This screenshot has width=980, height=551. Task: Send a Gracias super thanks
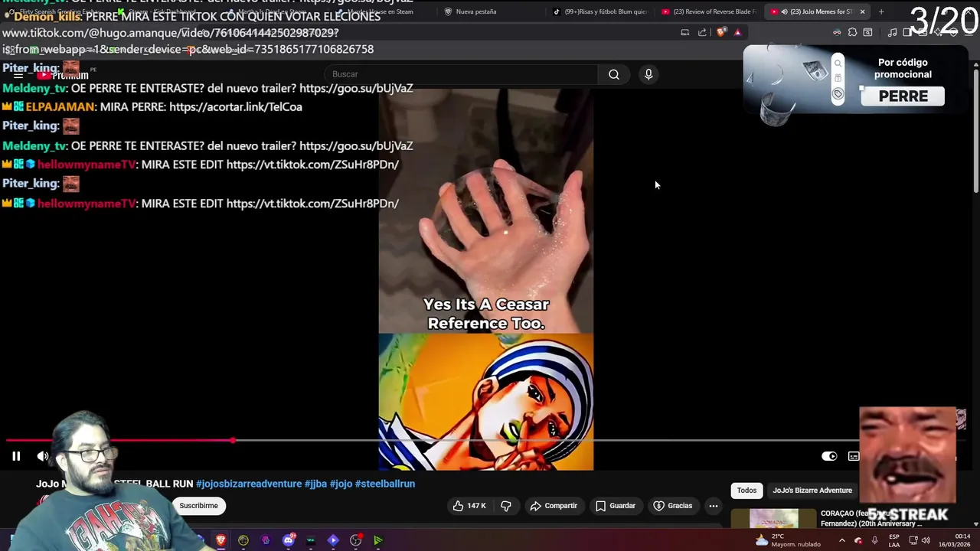pos(673,506)
